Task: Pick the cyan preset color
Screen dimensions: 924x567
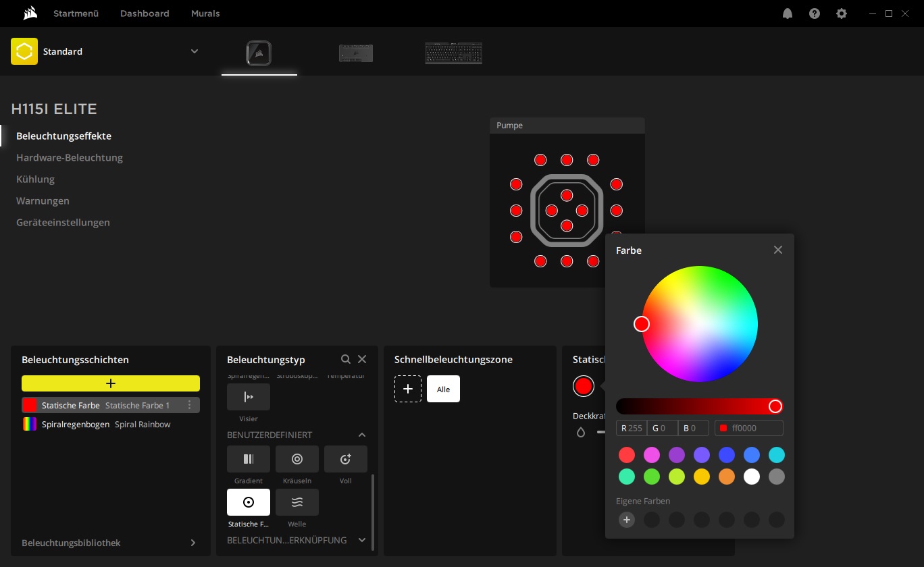Action: pos(777,455)
